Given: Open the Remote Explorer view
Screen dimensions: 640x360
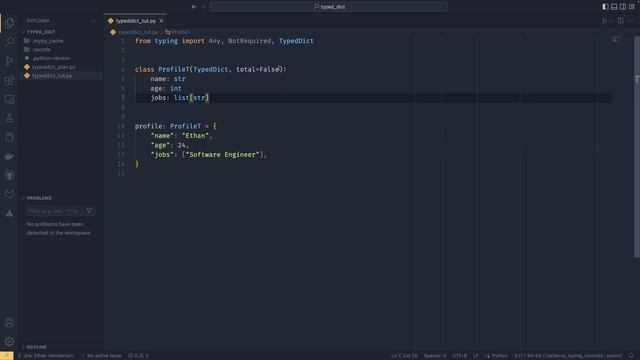Looking at the screenshot, I should pos(9,99).
